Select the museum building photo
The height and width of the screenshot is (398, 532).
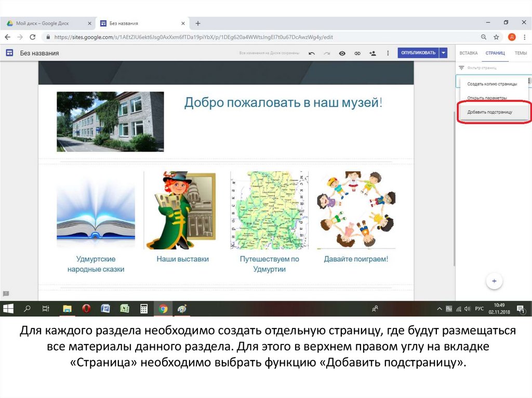click(110, 121)
